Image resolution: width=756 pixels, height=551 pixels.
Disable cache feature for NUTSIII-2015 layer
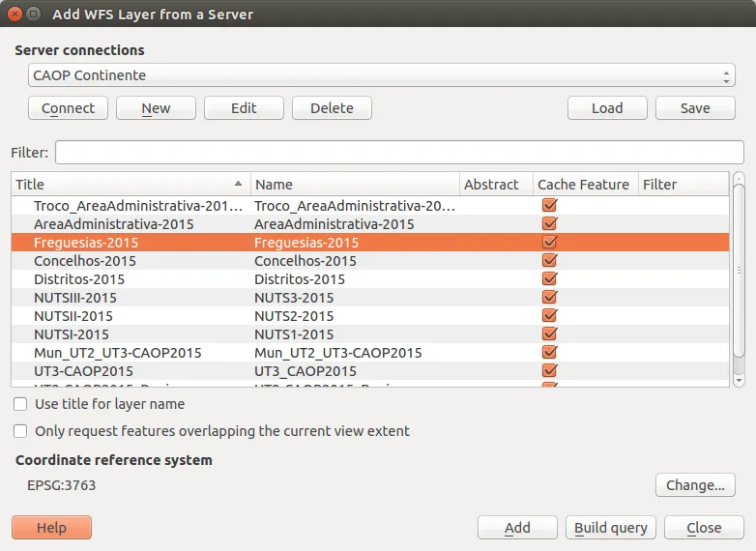[x=550, y=298]
